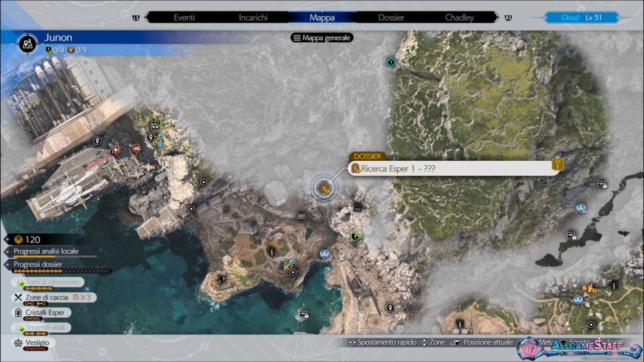Click the L2 shoulder button icon

click(x=136, y=17)
